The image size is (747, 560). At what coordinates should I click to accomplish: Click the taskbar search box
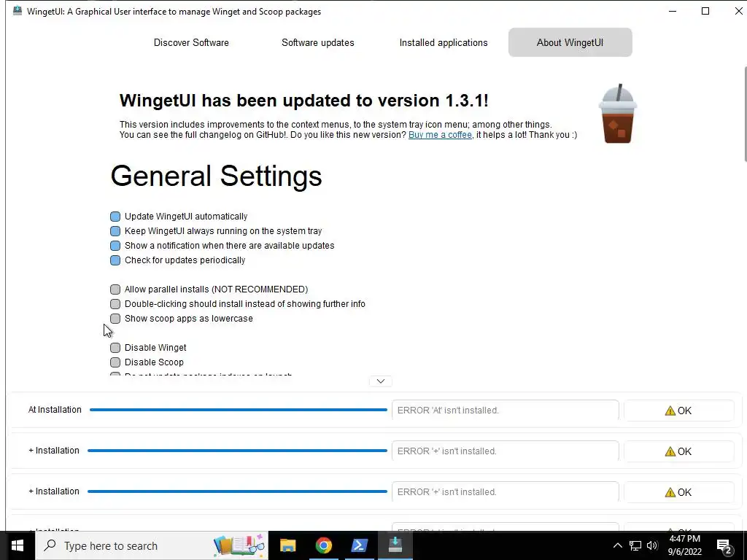pos(152,545)
